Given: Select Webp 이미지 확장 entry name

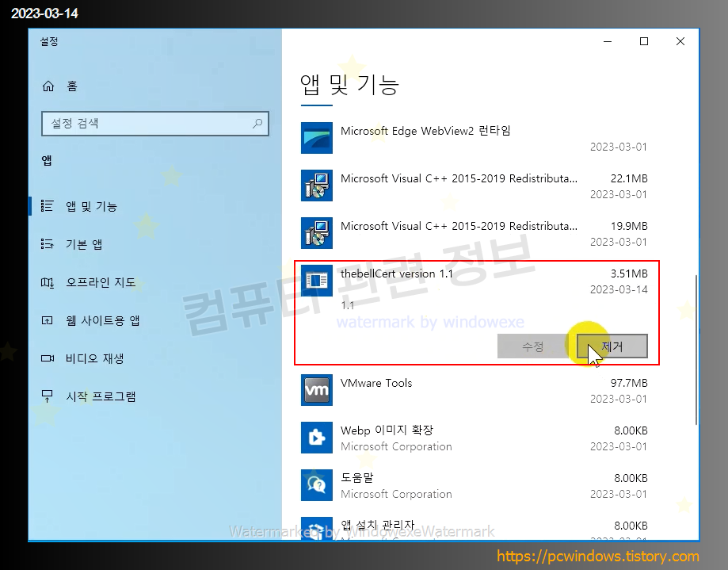Looking at the screenshot, I should [387, 430].
